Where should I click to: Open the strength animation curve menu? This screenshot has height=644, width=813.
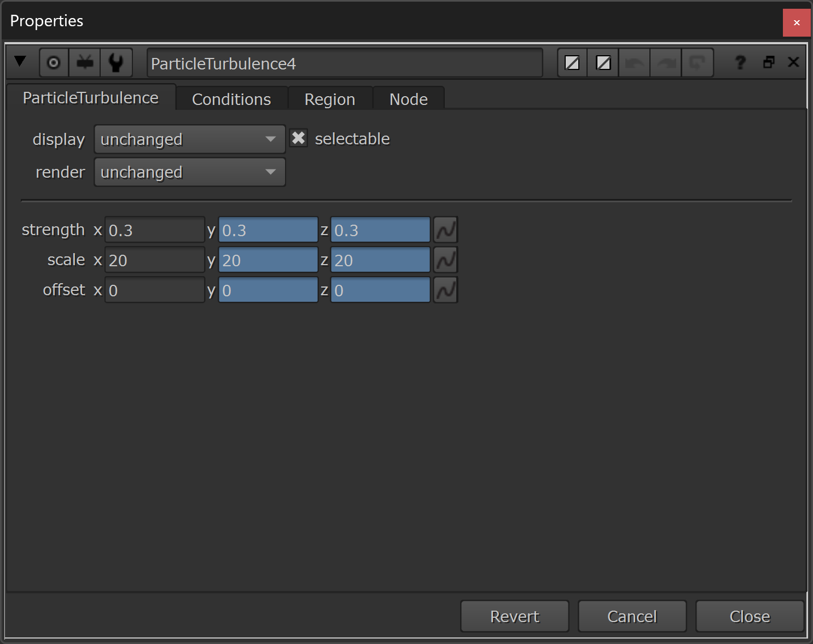coord(445,230)
